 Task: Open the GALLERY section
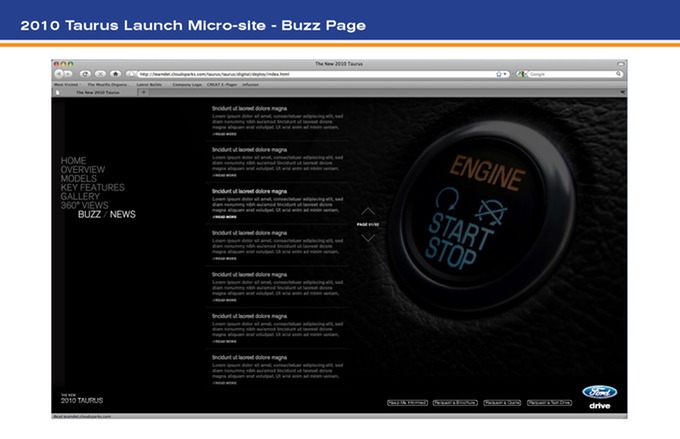click(80, 197)
